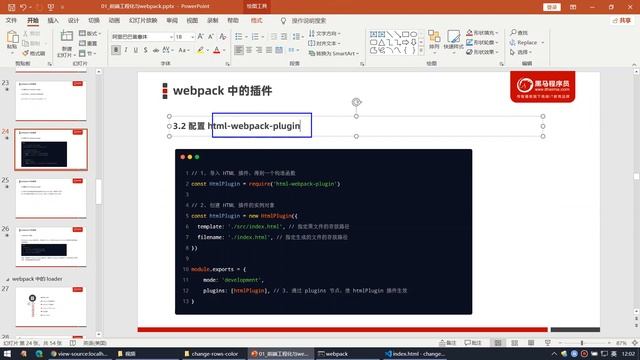Click Tell me search box
Screen dimensions: 640x360
309,20
